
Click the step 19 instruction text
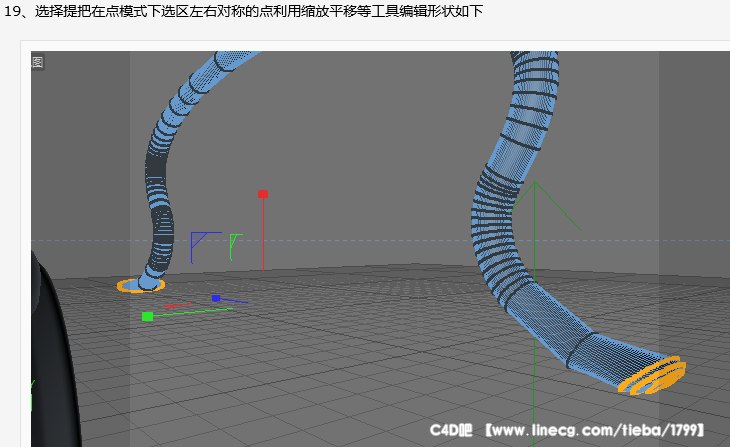(243, 11)
